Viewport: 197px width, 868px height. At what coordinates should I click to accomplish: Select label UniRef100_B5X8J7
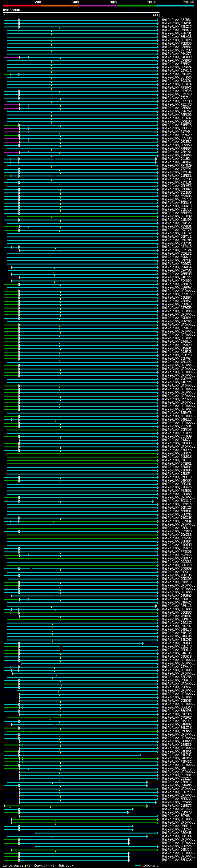click(177, 501)
